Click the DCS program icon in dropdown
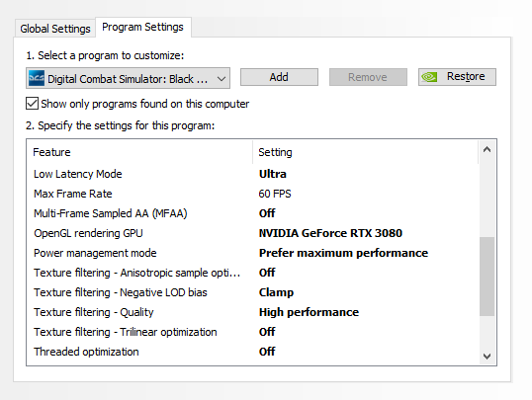532x400 pixels. tap(37, 78)
